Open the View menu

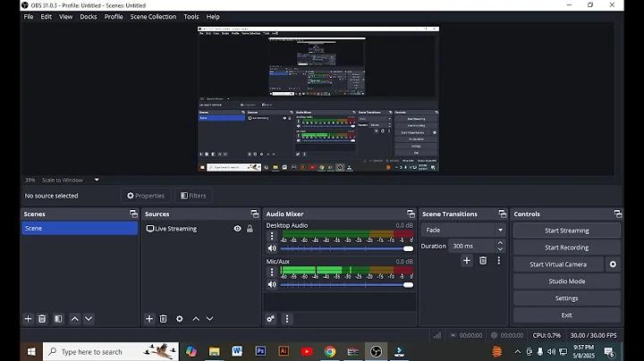point(65,17)
